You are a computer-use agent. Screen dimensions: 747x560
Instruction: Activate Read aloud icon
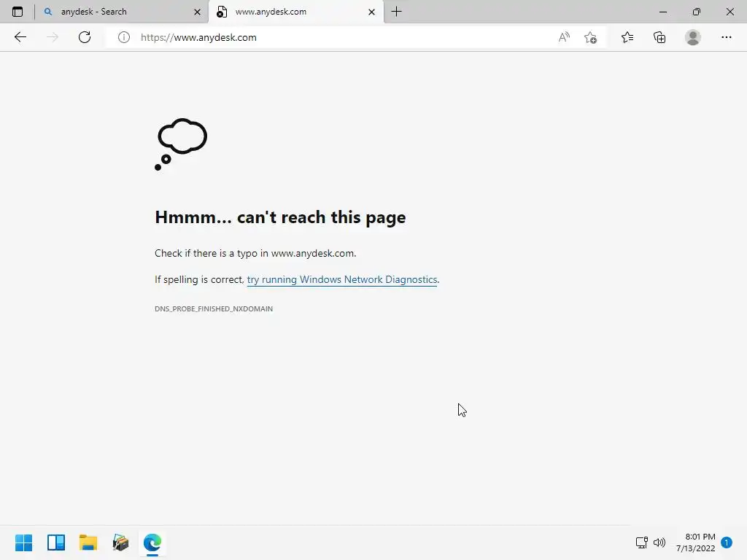(564, 37)
